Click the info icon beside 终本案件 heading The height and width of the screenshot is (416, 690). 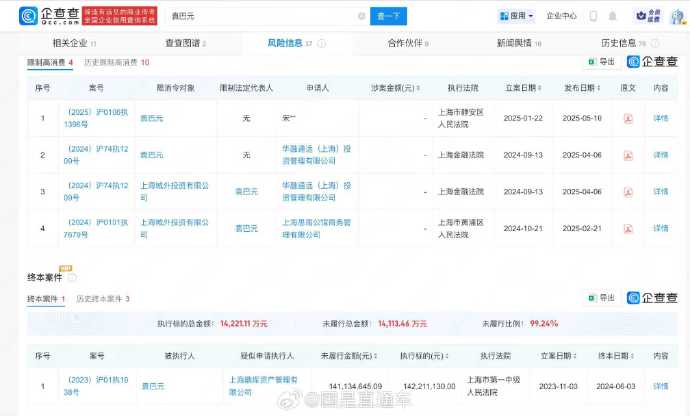(x=72, y=277)
